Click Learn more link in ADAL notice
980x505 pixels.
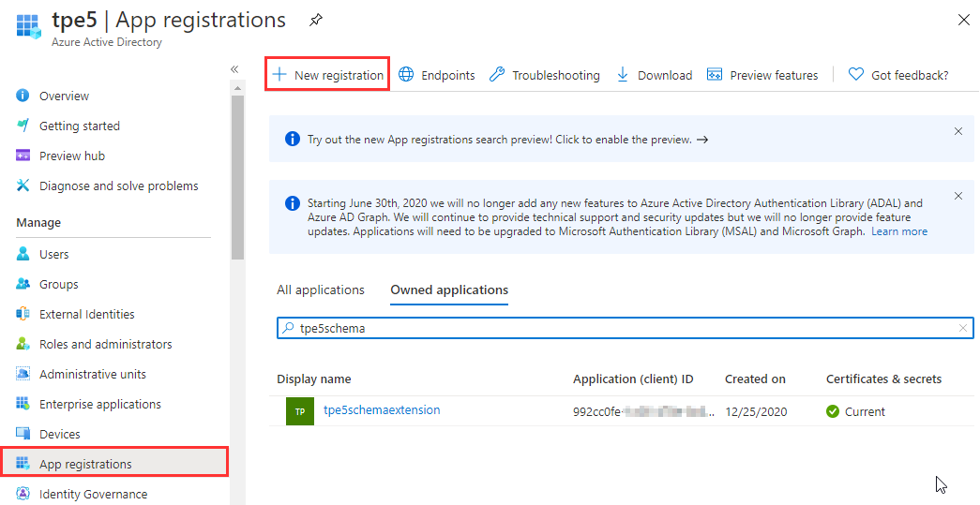tap(898, 231)
